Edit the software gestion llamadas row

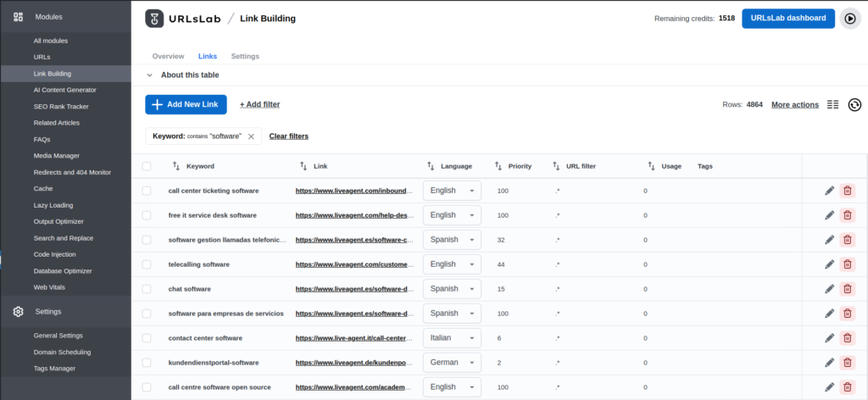tap(829, 240)
